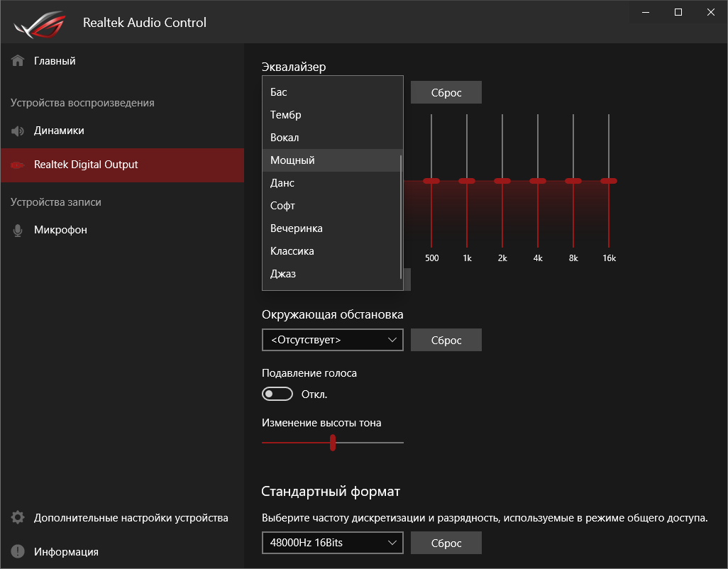This screenshot has height=569, width=728.
Task: Choose Софт equalizer preset
Action: (x=331, y=206)
